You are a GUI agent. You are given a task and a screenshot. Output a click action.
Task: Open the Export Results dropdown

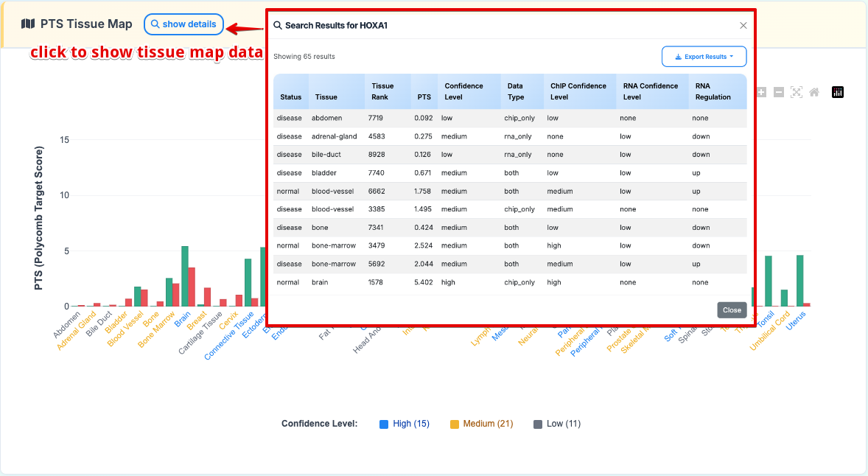(704, 56)
